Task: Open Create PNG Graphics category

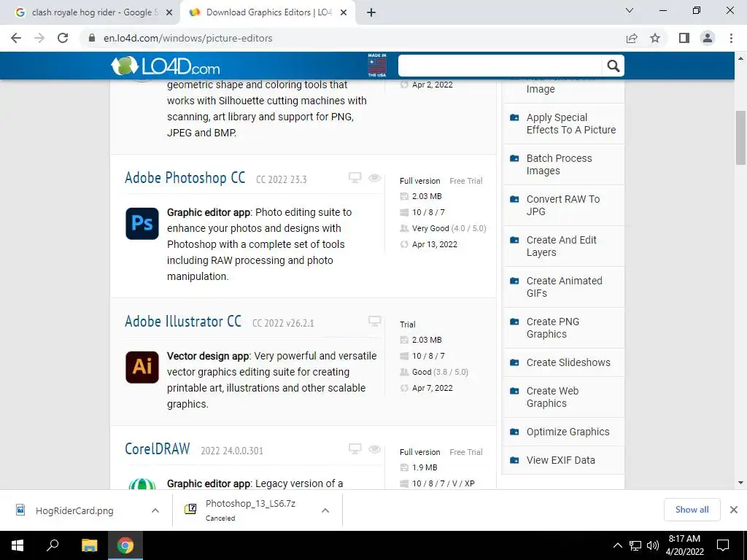Action: 553,328
